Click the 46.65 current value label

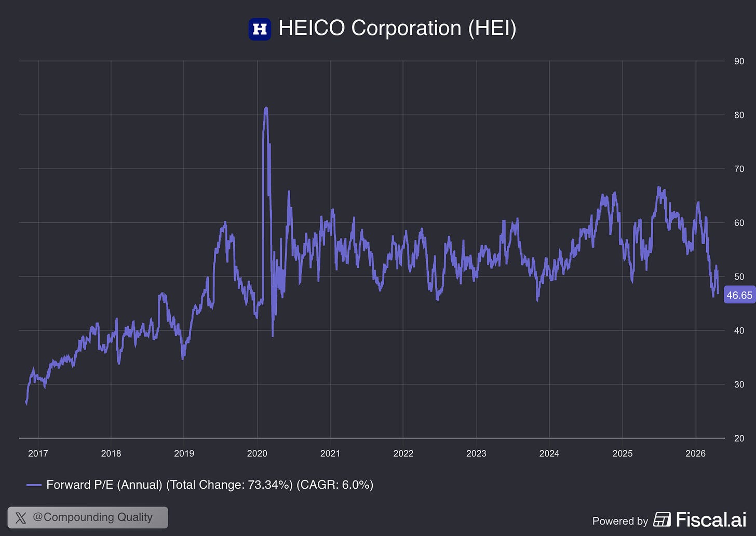739,295
